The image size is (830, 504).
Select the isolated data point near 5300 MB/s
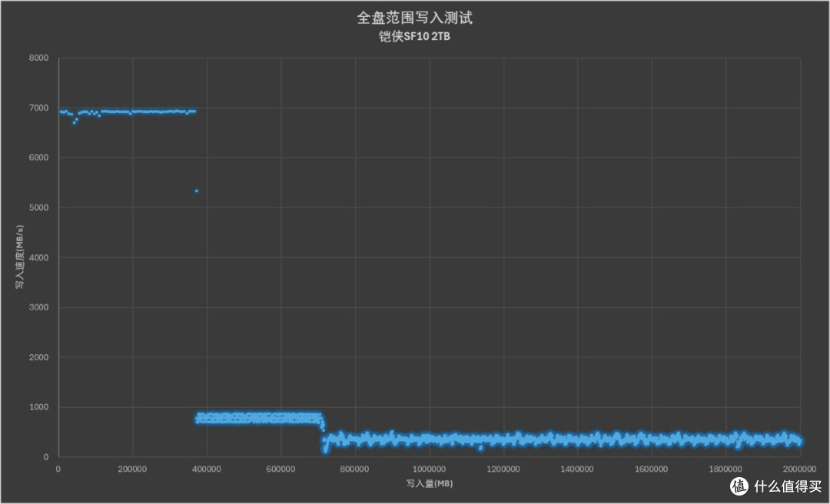pyautogui.click(x=197, y=191)
